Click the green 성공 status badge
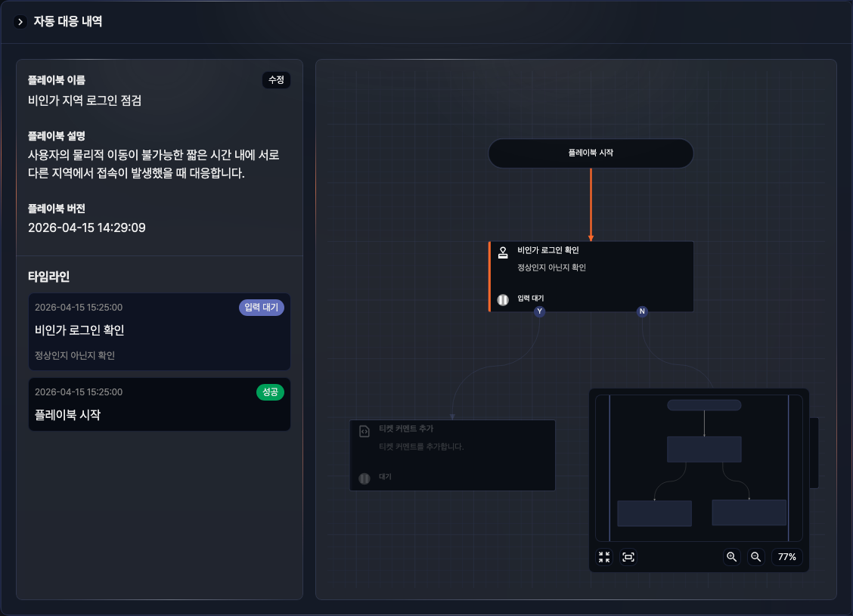The width and height of the screenshot is (853, 616). pyautogui.click(x=270, y=392)
